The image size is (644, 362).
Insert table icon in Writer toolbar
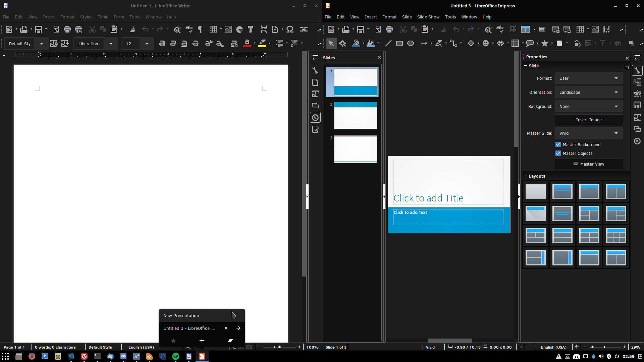[213, 29]
